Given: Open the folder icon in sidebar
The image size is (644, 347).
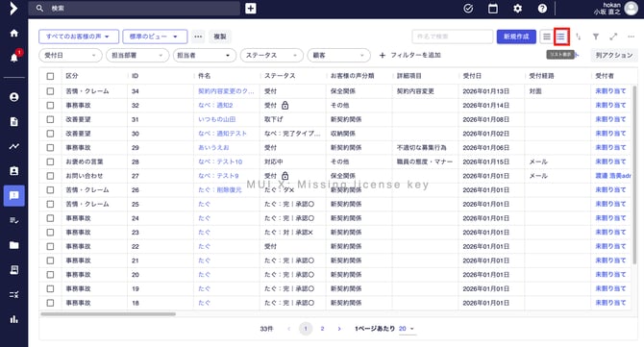Looking at the screenshot, I should 14,245.
